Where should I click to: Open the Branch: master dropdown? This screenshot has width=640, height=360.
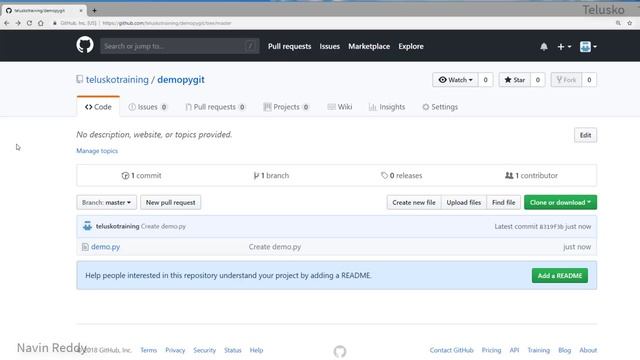[106, 202]
